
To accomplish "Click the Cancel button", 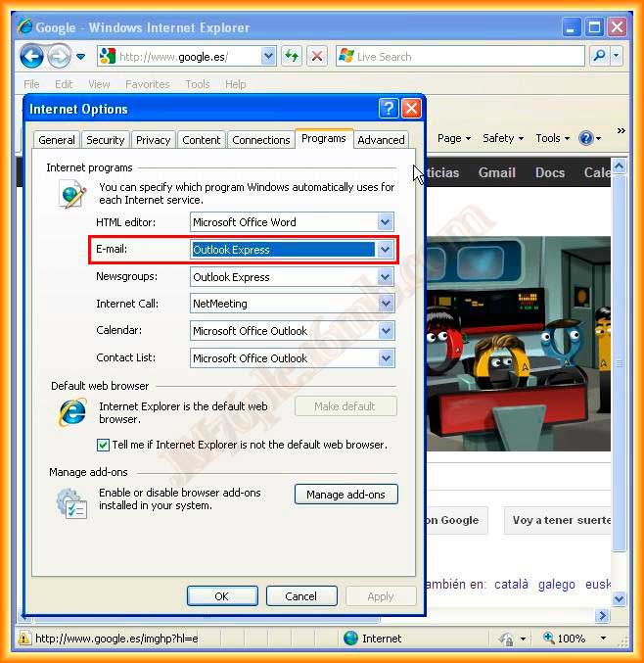I will (300, 596).
